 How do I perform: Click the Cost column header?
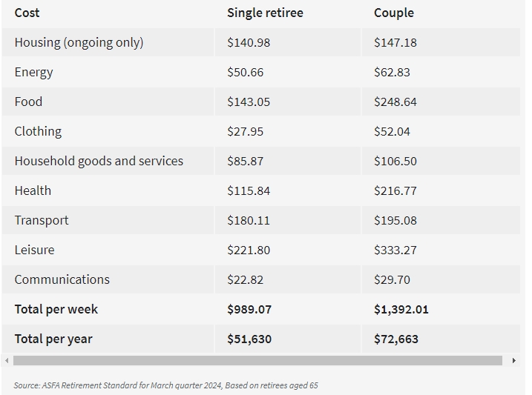[x=27, y=13]
